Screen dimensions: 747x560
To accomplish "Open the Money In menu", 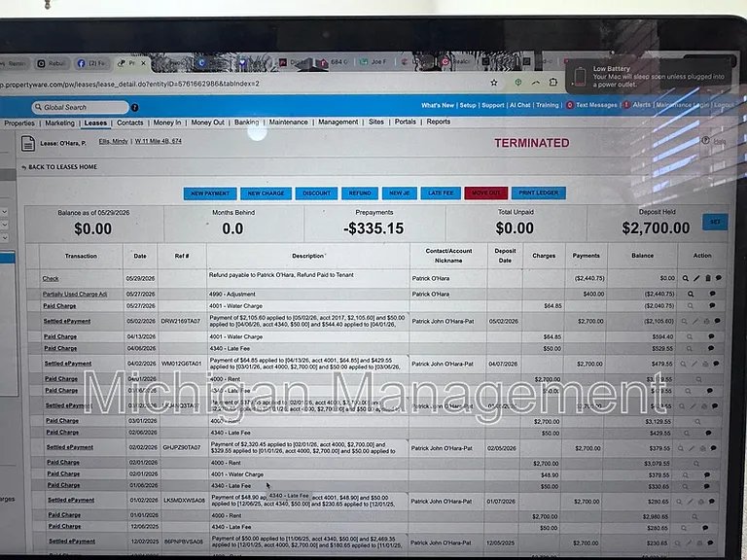I will point(167,122).
